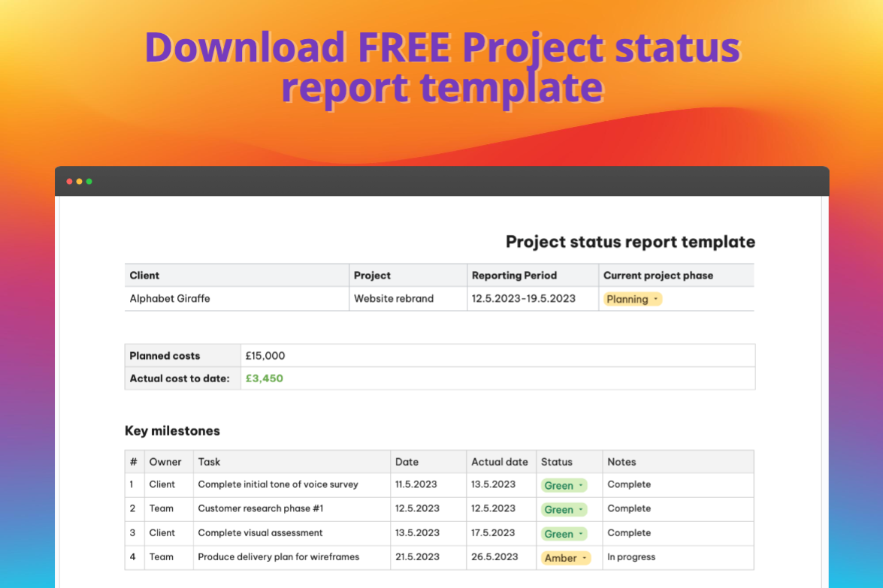Select the yellow Planning status badge
This screenshot has height=588, width=883.
tap(632, 299)
